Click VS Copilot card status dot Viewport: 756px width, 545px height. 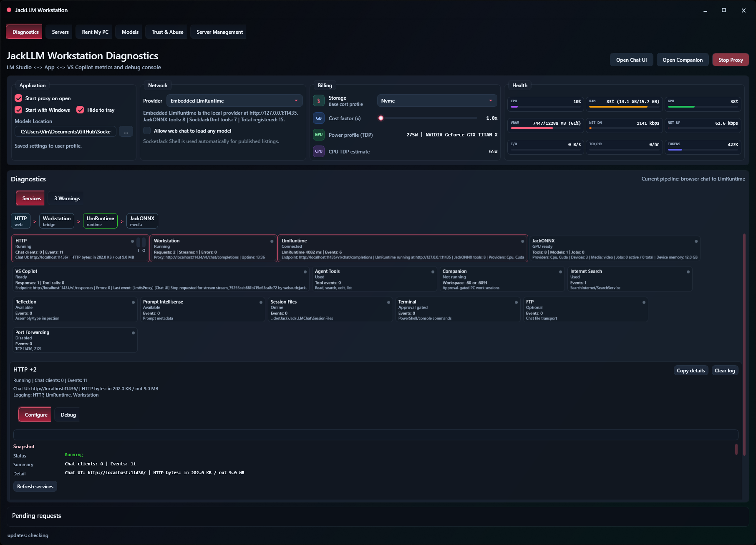pos(305,272)
